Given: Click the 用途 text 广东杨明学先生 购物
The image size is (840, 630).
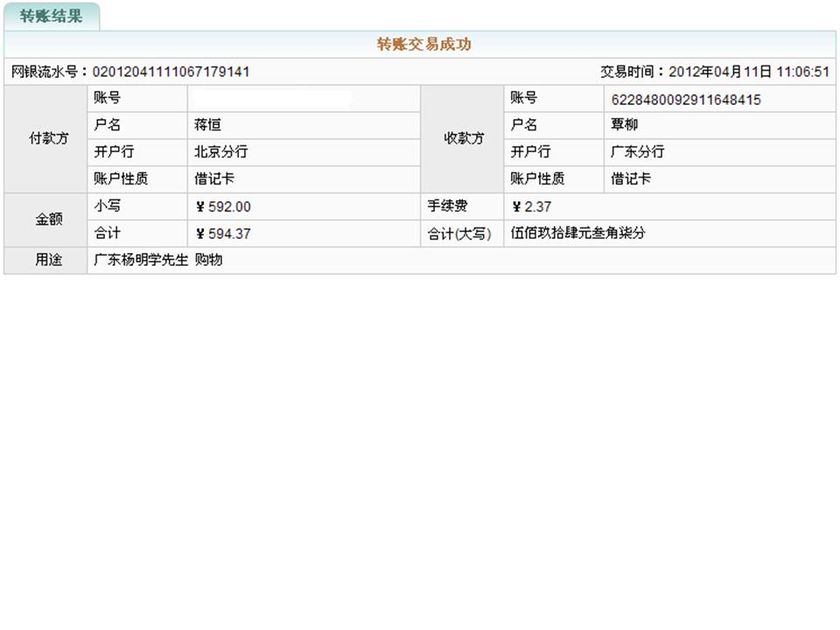Looking at the screenshot, I should [158, 260].
